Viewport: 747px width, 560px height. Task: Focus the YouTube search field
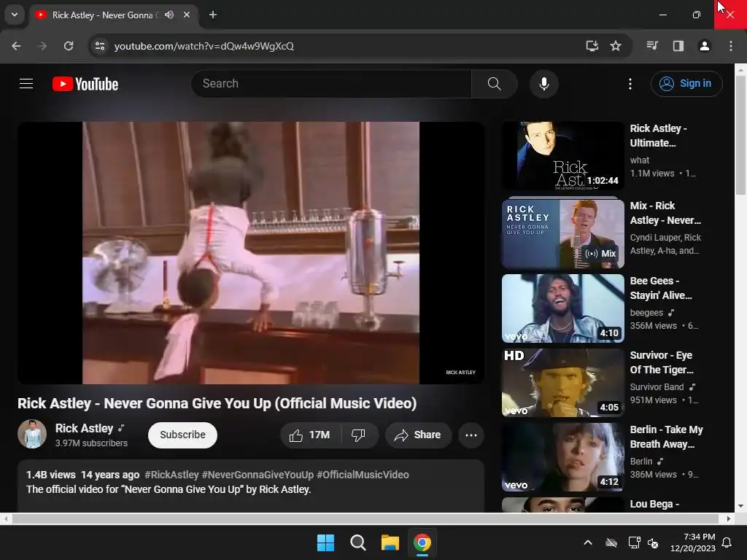tap(331, 84)
